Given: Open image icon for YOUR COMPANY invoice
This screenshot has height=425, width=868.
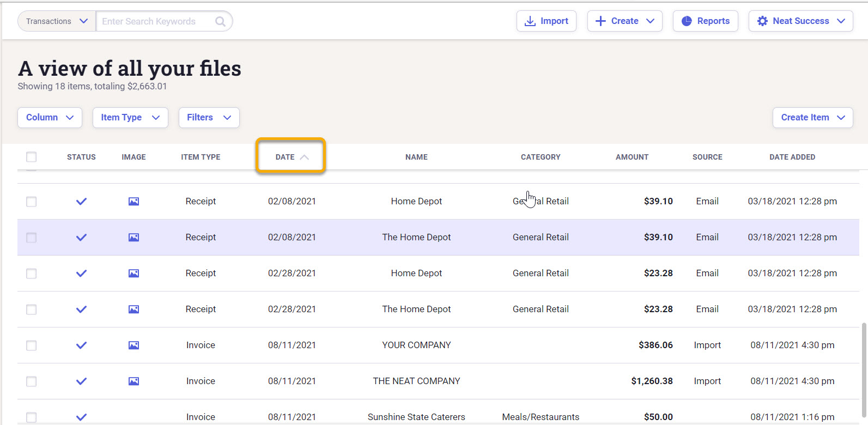Looking at the screenshot, I should 133,345.
